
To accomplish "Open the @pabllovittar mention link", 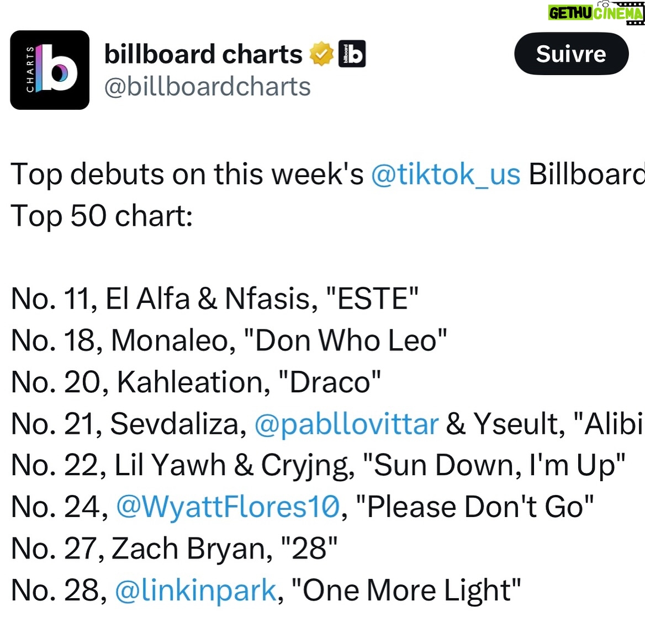I will (x=347, y=424).
